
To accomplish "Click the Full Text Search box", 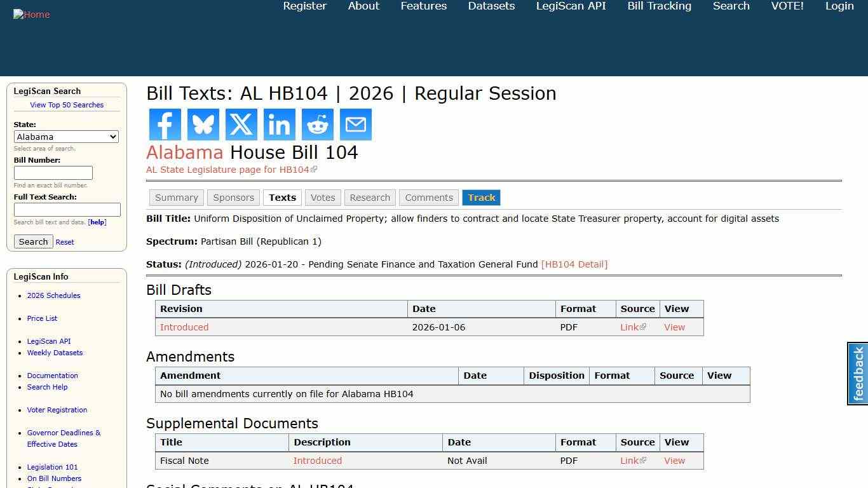I will point(67,210).
